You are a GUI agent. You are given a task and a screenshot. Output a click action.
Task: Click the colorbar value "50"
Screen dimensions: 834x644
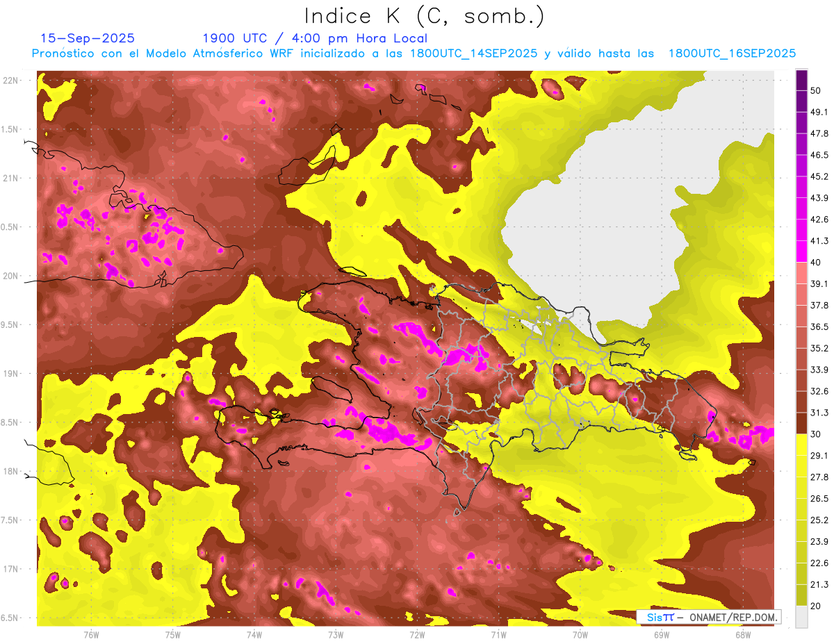point(817,90)
